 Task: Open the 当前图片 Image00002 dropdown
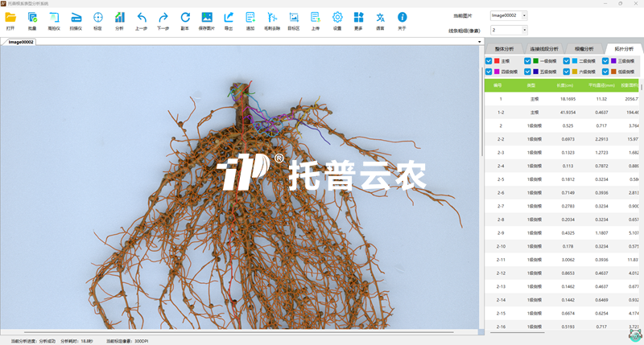524,15
